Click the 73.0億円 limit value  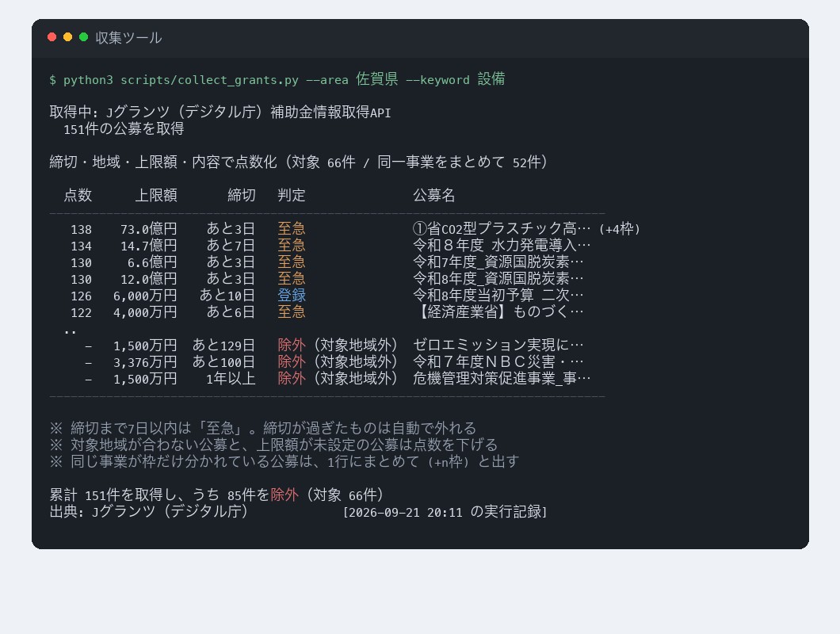[x=149, y=229]
